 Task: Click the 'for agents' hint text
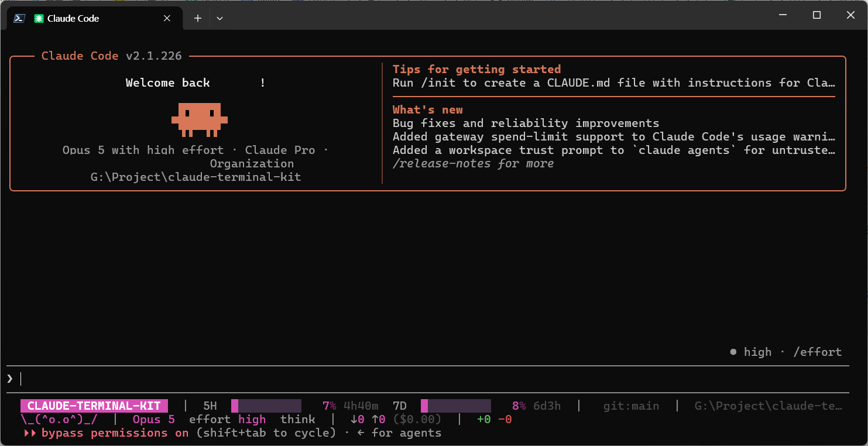pyautogui.click(x=407, y=433)
